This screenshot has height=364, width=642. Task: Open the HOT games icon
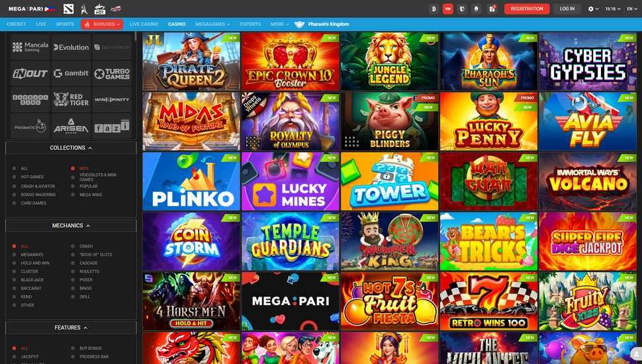click(99, 9)
